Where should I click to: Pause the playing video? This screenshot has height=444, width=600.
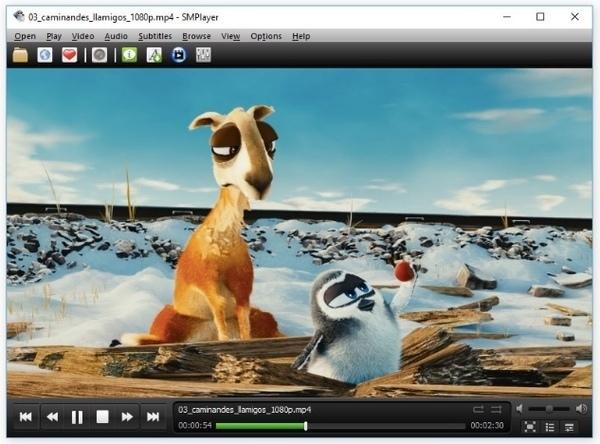coord(77,417)
